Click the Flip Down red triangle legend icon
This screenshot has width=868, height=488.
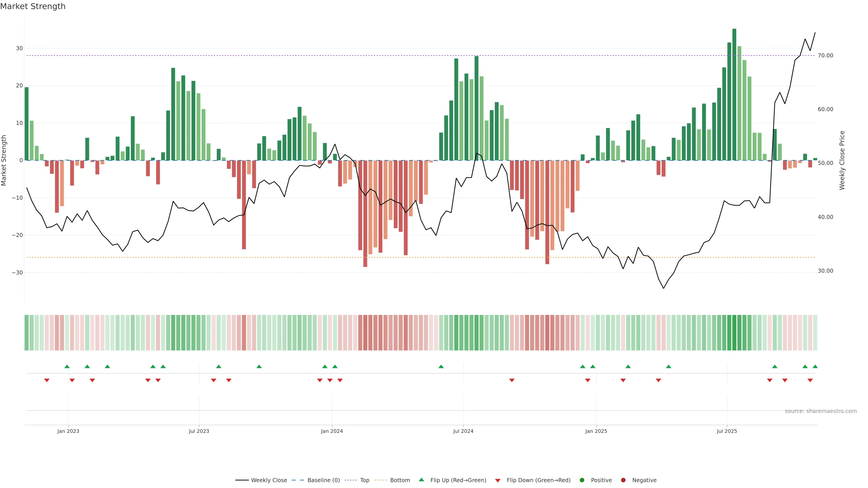498,481
